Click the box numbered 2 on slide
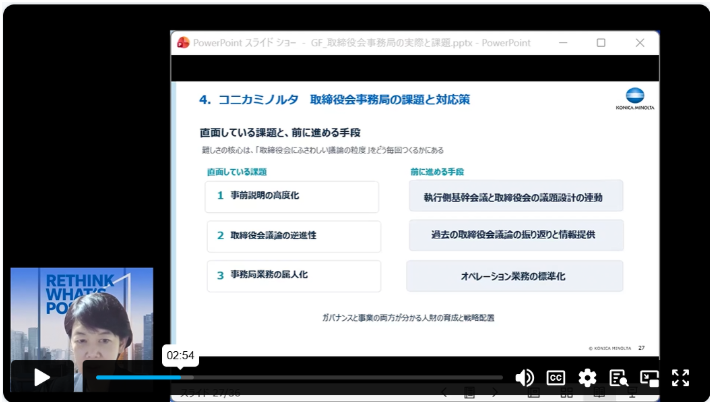This screenshot has height=402, width=710. point(293,236)
